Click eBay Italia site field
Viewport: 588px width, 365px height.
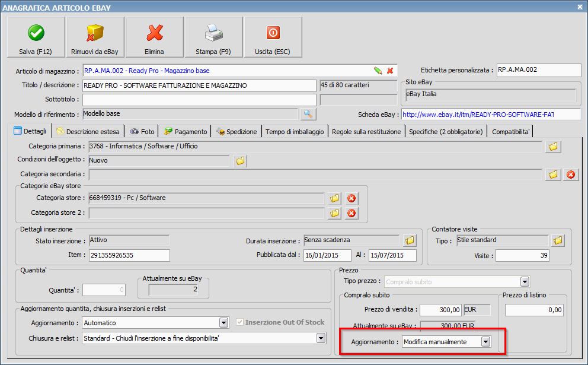(491, 94)
